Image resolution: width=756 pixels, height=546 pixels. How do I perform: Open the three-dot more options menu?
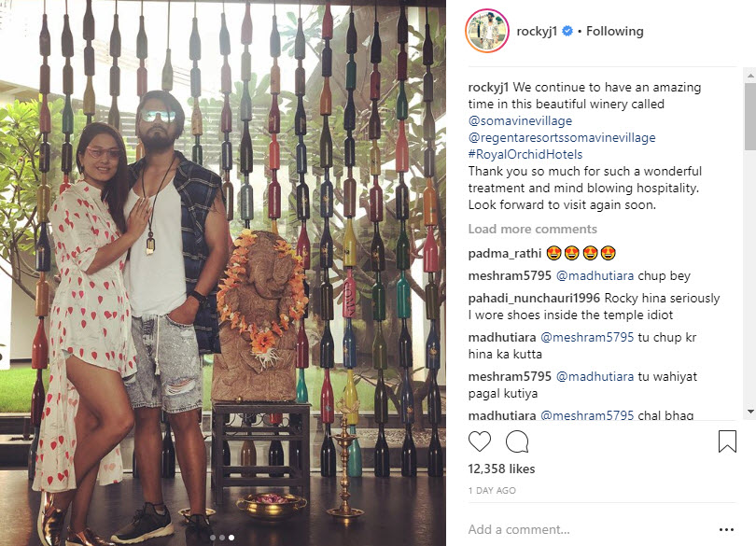pyautogui.click(x=726, y=529)
